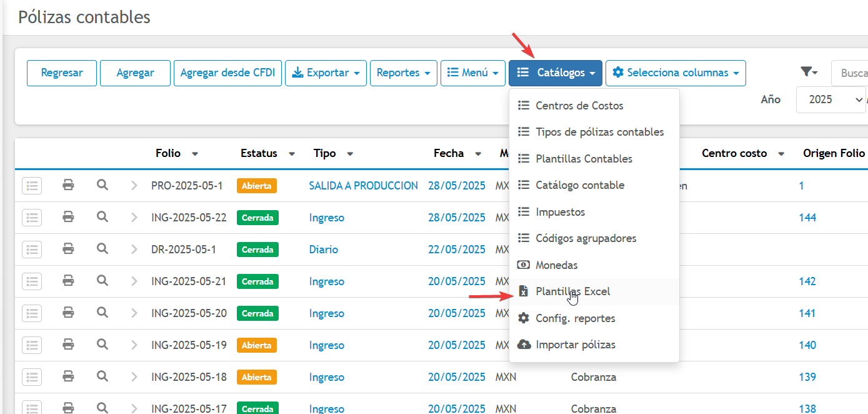This screenshot has width=868, height=414.
Task: Click Agregar desde CFDI button
Action: 227,73
